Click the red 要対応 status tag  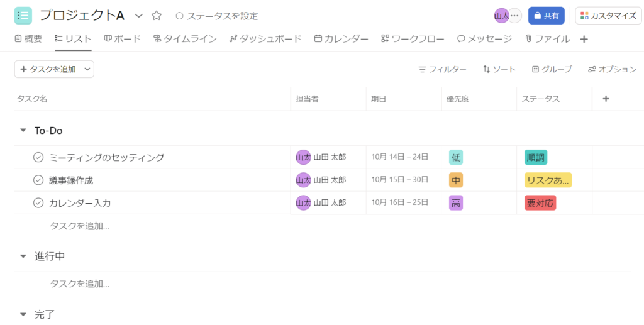(540, 202)
